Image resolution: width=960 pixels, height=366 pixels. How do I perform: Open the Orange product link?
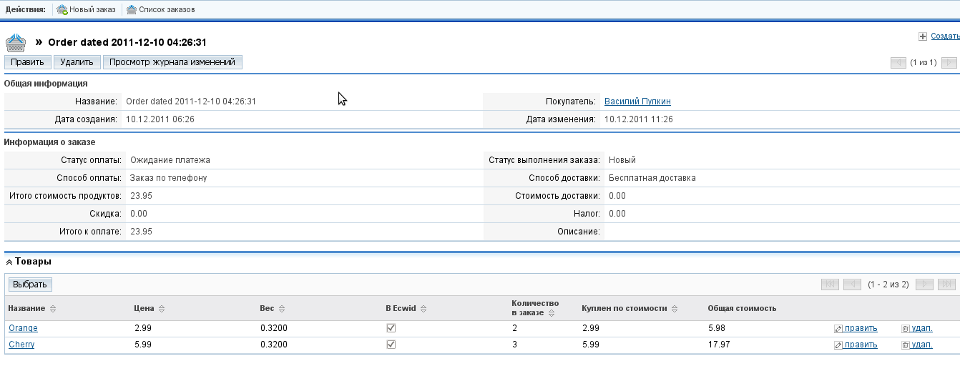pyautogui.click(x=23, y=329)
